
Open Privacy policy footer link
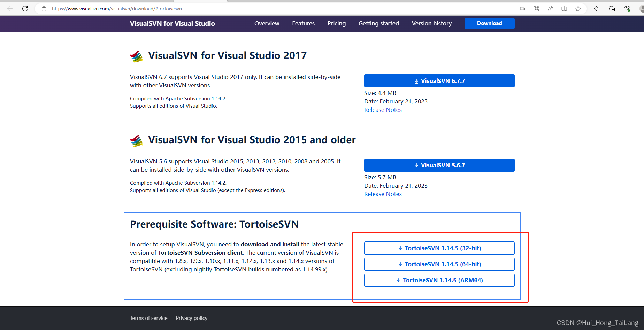pyautogui.click(x=191, y=318)
